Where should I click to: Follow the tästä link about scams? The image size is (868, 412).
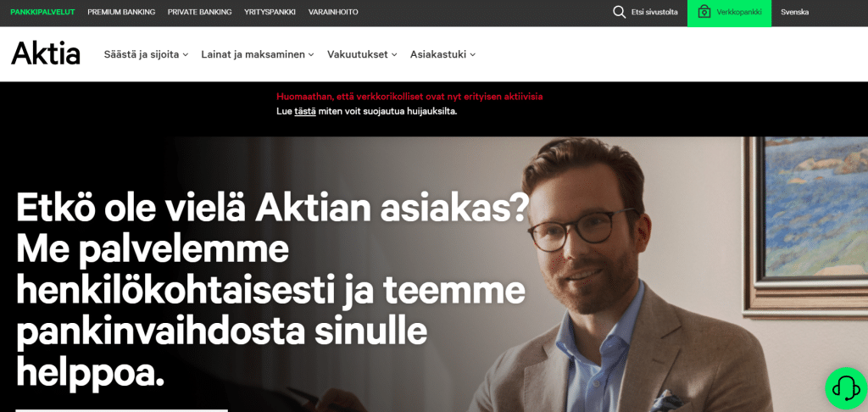305,111
